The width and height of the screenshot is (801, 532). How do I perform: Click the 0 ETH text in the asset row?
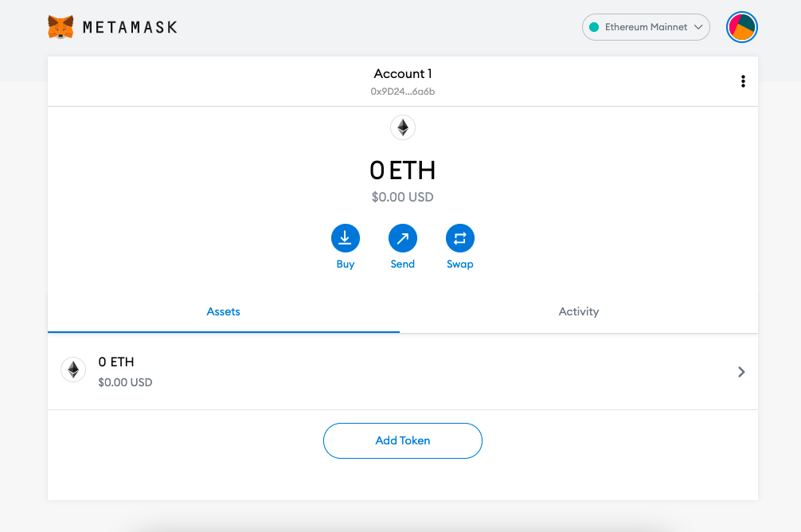point(116,362)
